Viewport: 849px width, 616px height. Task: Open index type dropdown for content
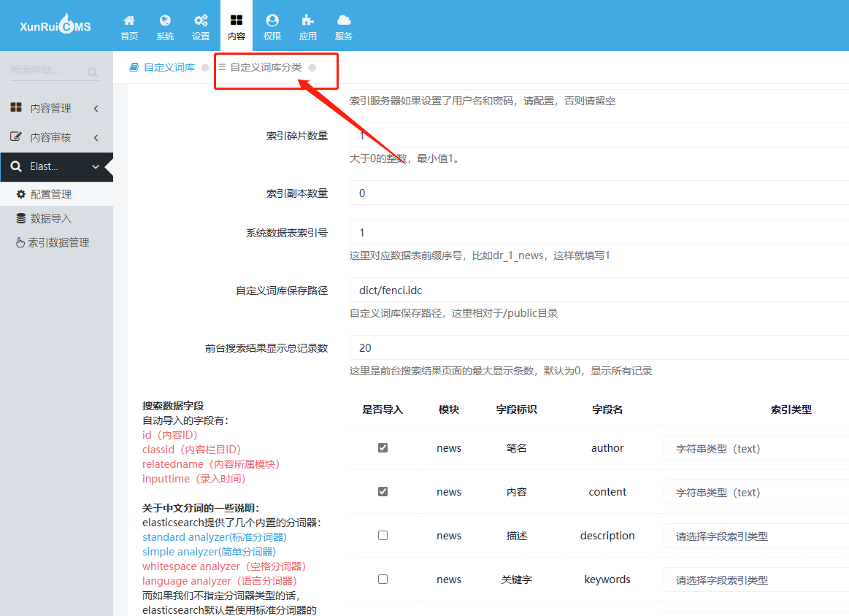tap(756, 492)
